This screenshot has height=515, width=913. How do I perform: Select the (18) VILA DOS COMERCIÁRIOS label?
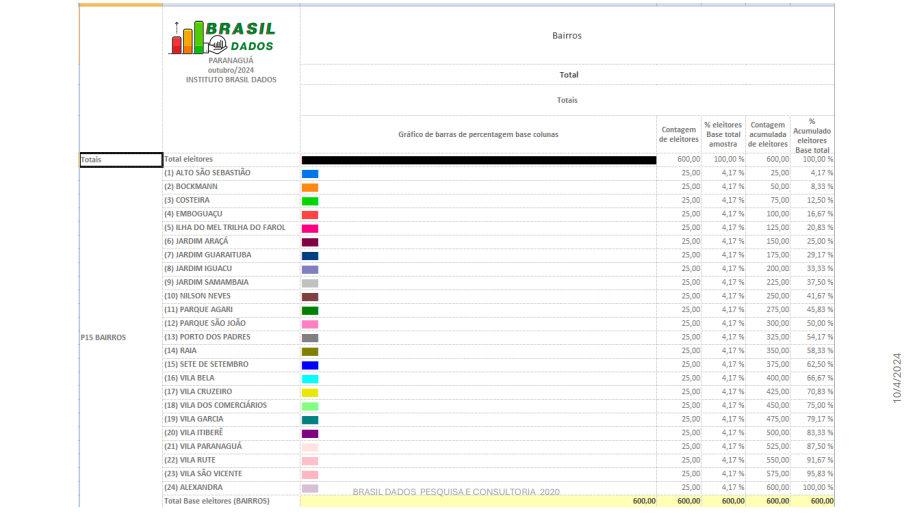point(215,405)
